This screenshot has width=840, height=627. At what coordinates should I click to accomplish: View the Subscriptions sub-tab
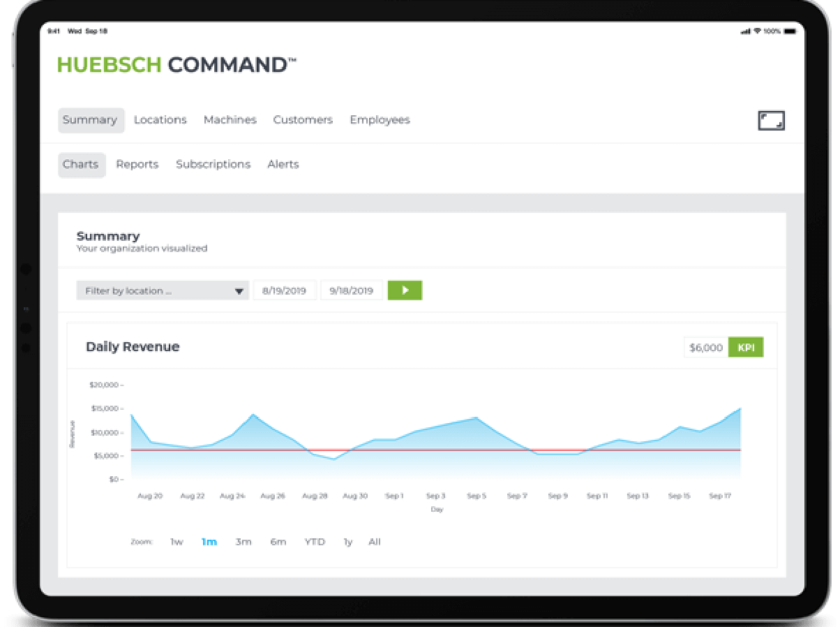(213, 165)
